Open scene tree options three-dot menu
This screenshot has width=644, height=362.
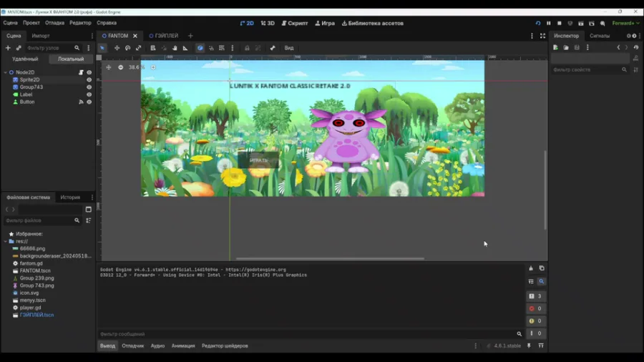tap(88, 48)
